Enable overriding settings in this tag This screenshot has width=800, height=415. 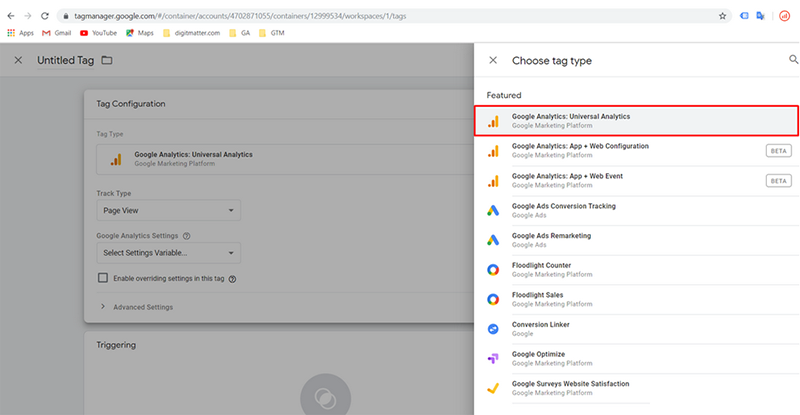pos(103,278)
